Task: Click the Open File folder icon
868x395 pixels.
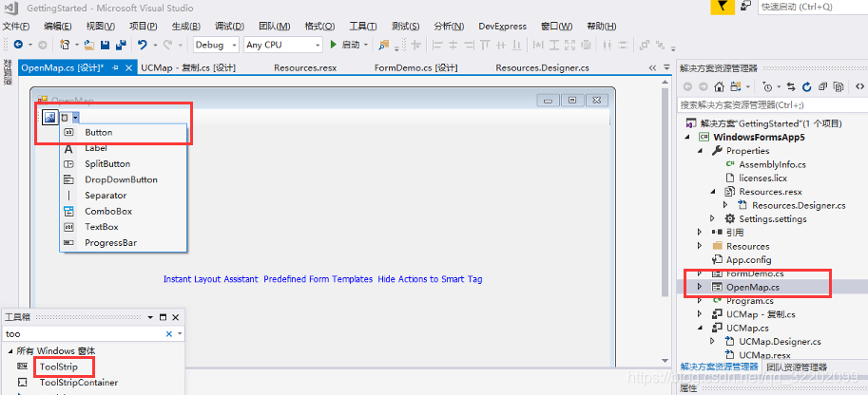Action: coord(88,45)
